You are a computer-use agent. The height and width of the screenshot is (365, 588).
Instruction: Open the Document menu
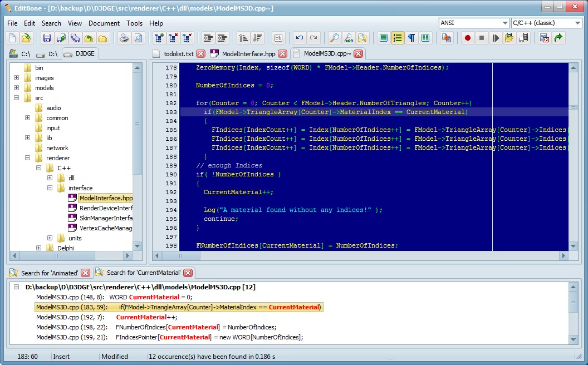coord(104,23)
